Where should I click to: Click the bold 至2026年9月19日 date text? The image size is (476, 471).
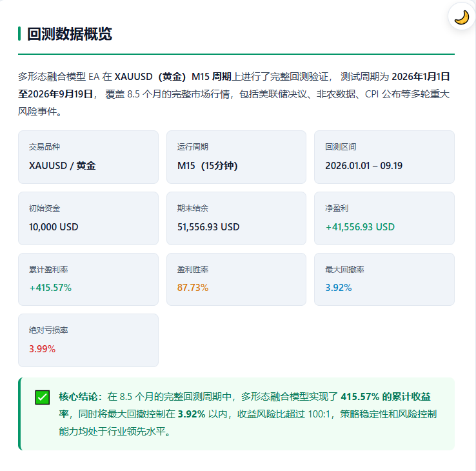point(55,94)
